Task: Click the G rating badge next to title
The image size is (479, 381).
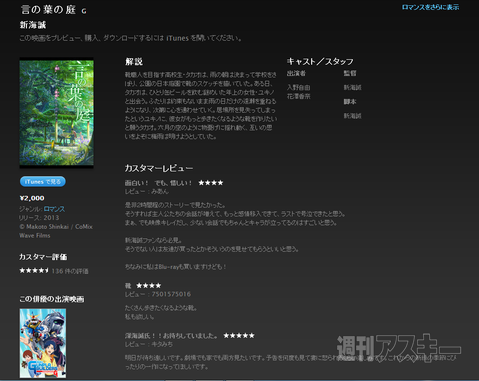Action: (x=84, y=11)
